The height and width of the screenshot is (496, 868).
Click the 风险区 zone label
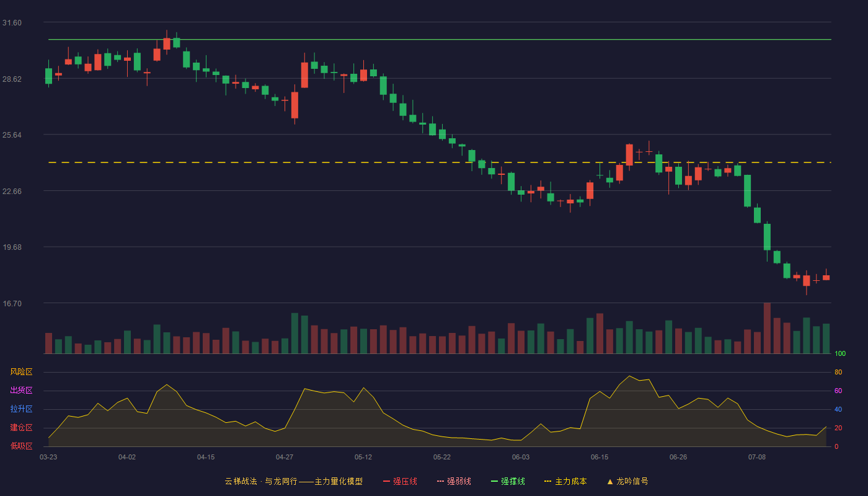[x=22, y=372]
